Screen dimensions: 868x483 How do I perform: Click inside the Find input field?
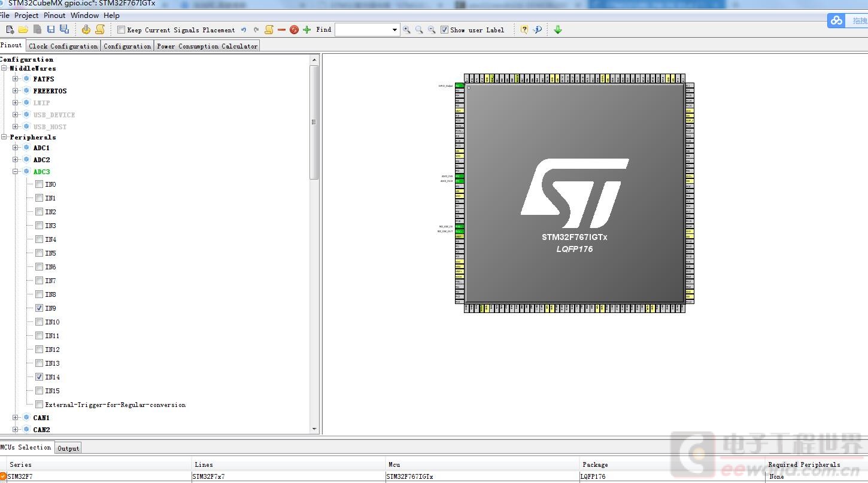(363, 29)
